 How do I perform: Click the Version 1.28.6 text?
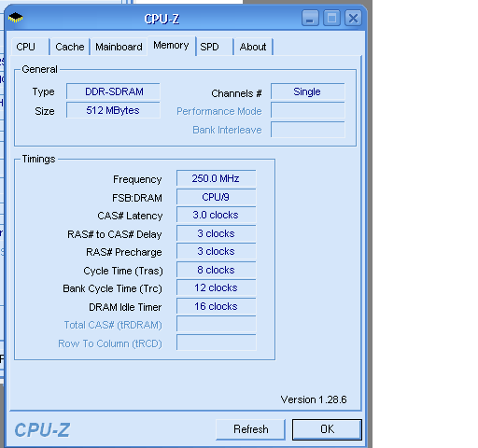[314, 399]
